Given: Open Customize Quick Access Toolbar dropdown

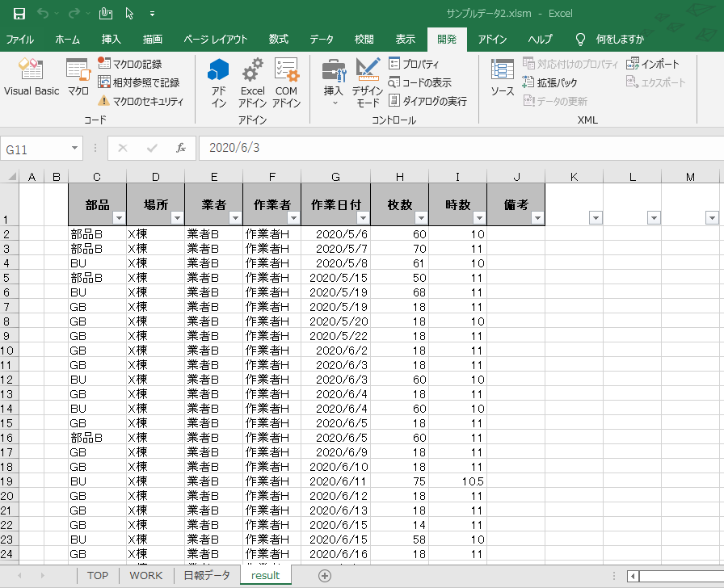Looking at the screenshot, I should click(x=153, y=14).
